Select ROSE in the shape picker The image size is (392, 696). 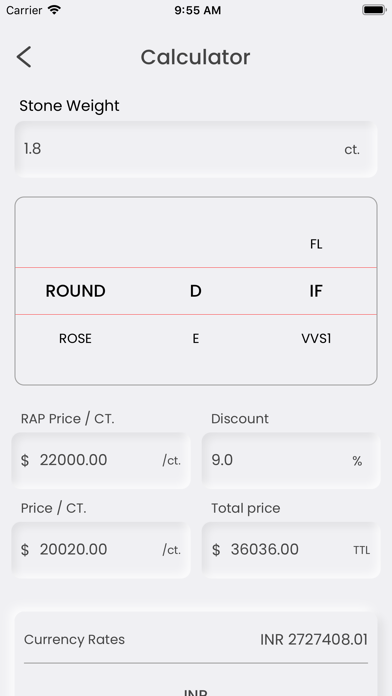[x=75, y=339]
